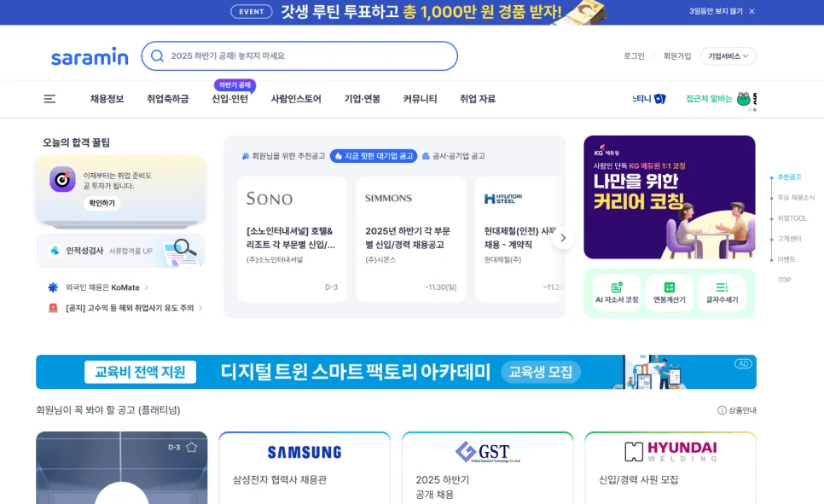The height and width of the screenshot is (504, 824).
Task: Click the 확인하기 button
Action: point(102,203)
